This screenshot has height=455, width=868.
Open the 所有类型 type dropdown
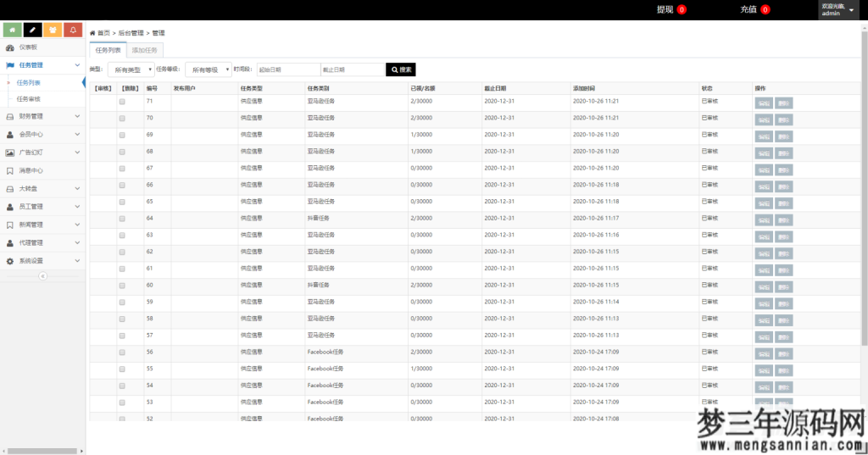coord(131,69)
